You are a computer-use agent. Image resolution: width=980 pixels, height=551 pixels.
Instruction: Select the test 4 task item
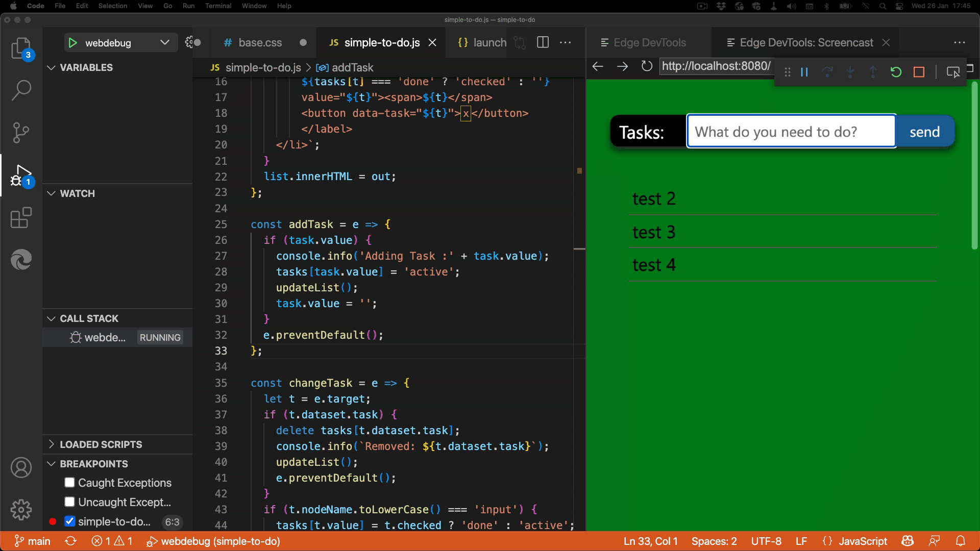[782, 265]
